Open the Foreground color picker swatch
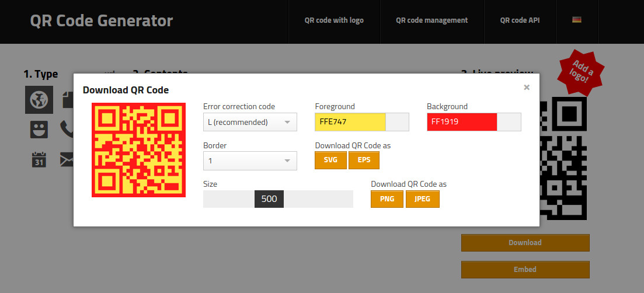The width and height of the screenshot is (644, 293). [x=398, y=122]
